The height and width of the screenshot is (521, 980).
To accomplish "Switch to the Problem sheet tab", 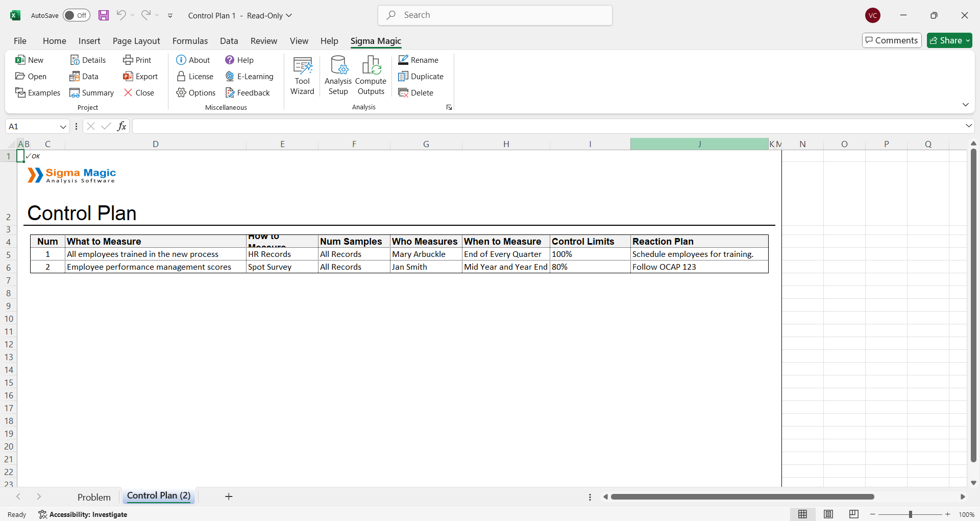I will (x=94, y=497).
